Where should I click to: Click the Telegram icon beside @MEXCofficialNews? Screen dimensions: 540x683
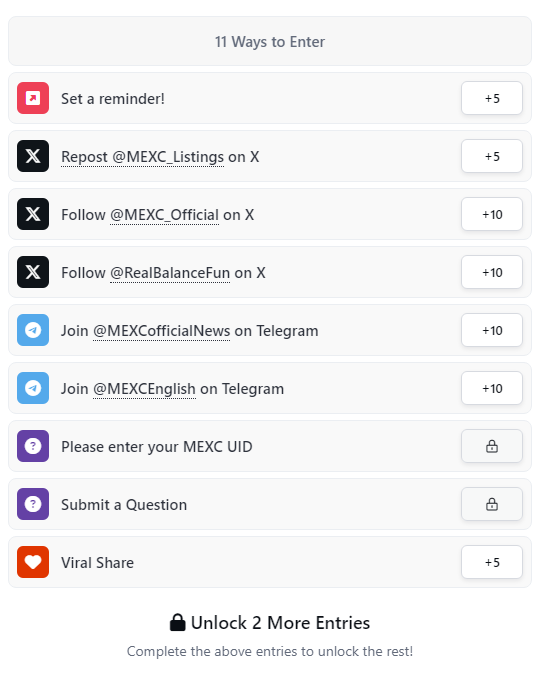(33, 330)
